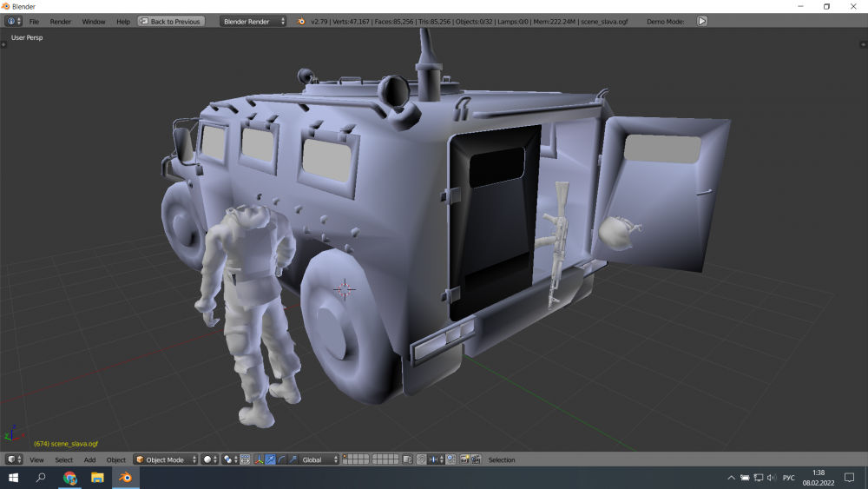The image size is (868, 489).
Task: Open the File menu
Action: (34, 21)
